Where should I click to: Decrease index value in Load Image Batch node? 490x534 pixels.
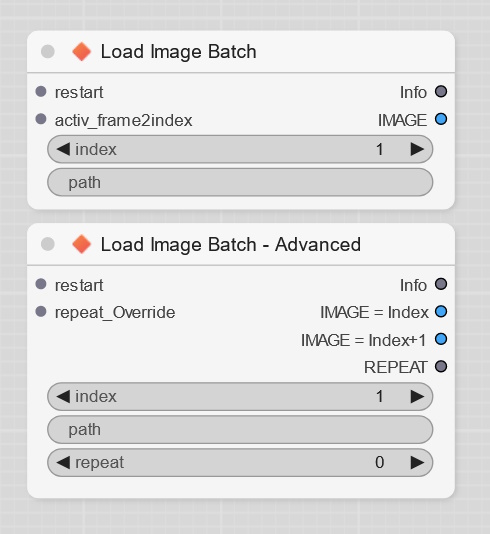click(x=63, y=149)
